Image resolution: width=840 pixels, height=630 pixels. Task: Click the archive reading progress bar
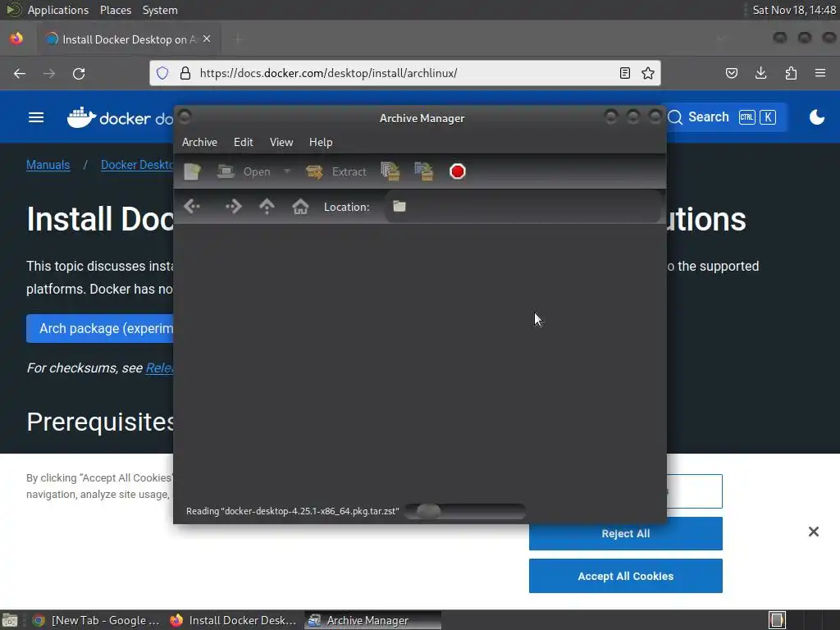point(465,511)
